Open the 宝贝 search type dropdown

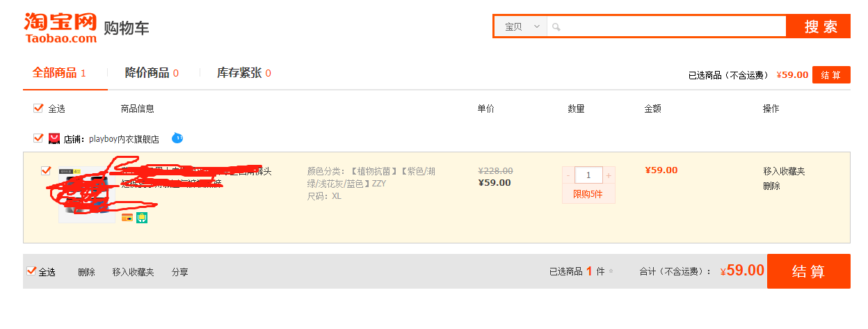(x=521, y=26)
